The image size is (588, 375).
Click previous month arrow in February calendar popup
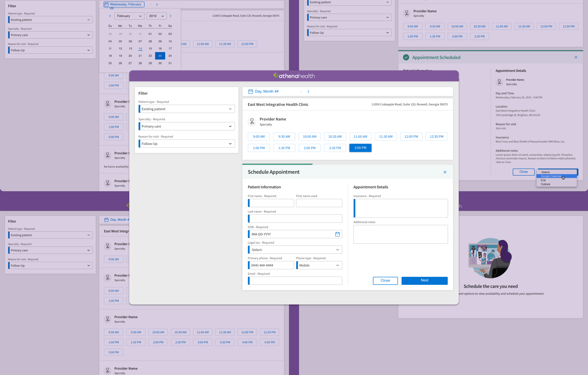pyautogui.click(x=110, y=16)
